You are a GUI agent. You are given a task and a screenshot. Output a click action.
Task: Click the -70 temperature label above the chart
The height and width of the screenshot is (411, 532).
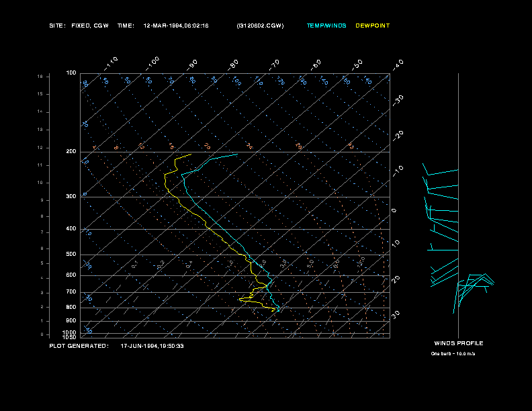pos(275,65)
